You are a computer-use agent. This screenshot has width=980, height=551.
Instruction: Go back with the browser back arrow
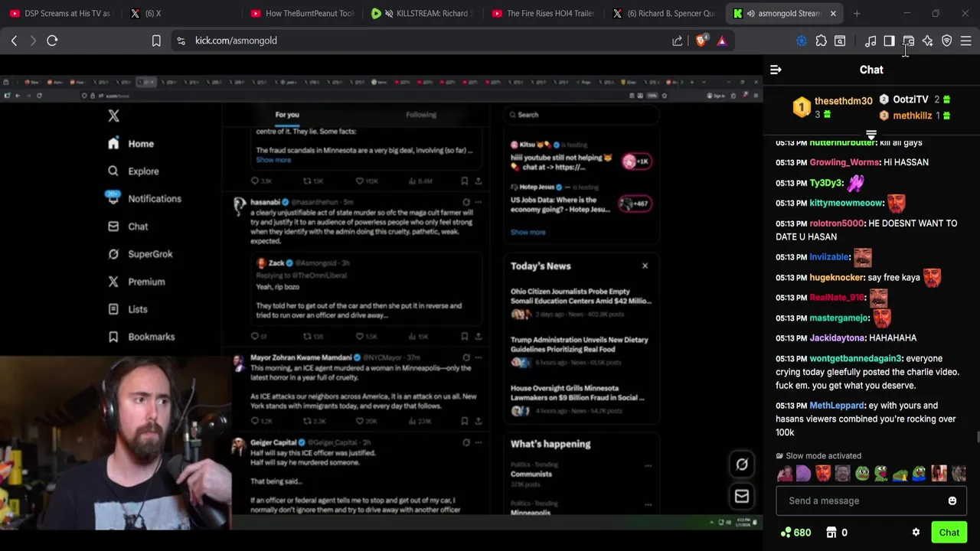[x=14, y=41]
